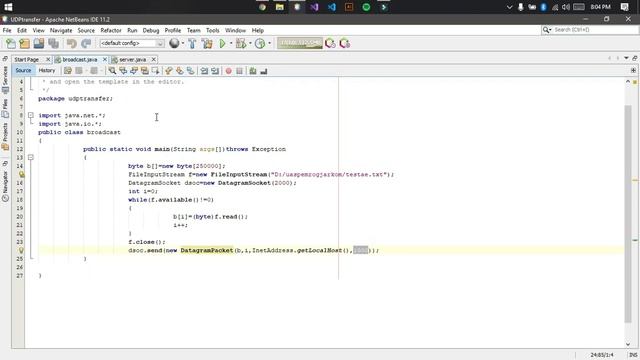This screenshot has height=360, width=640.
Task: Open the Navigate menu
Action: 61,30
